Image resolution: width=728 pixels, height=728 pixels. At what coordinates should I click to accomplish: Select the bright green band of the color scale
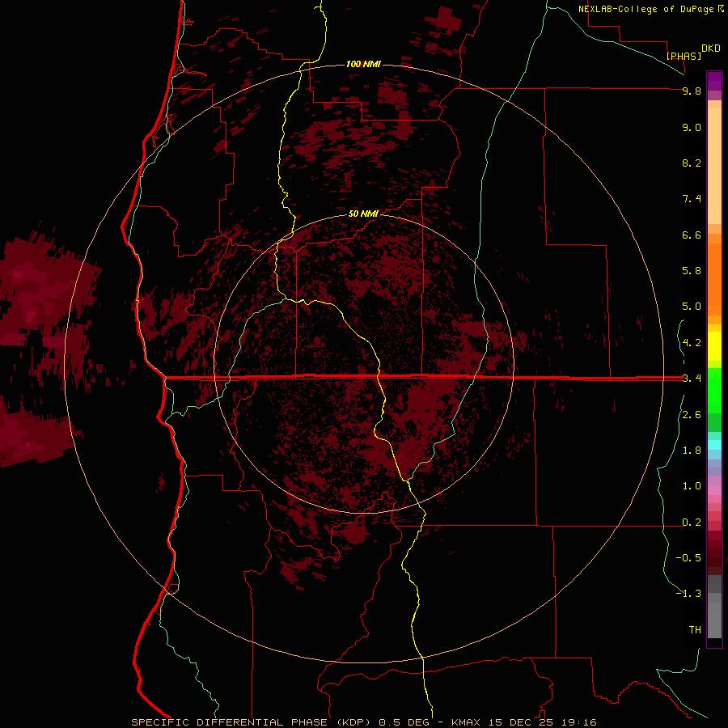714,390
